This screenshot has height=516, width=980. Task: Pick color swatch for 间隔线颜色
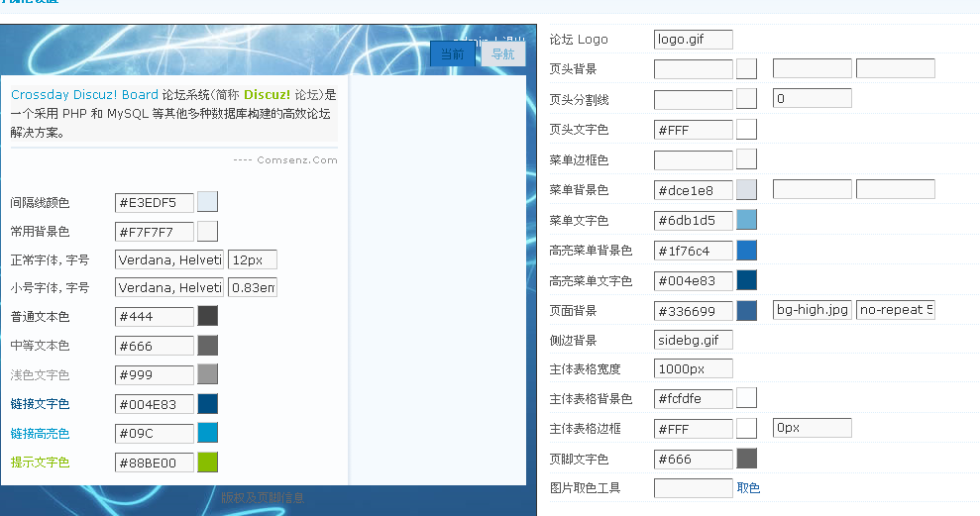tap(207, 202)
